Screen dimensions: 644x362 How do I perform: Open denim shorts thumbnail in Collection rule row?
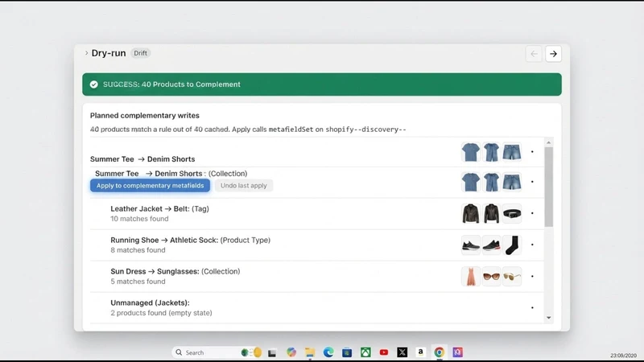click(512, 183)
